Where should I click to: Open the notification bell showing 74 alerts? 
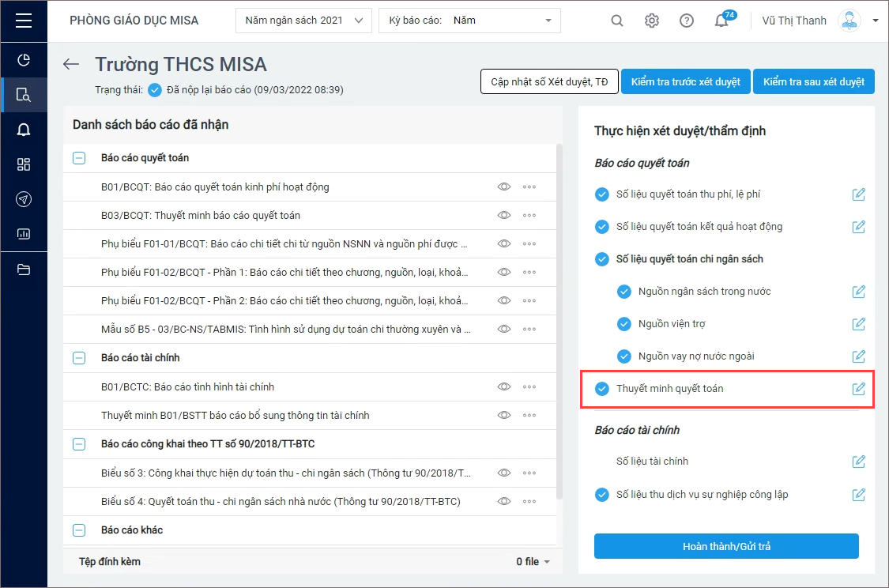[x=721, y=21]
